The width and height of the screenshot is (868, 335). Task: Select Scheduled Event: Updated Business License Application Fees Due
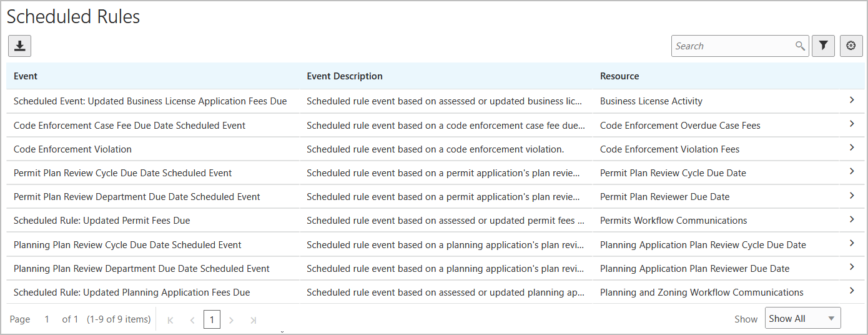pyautogui.click(x=150, y=101)
